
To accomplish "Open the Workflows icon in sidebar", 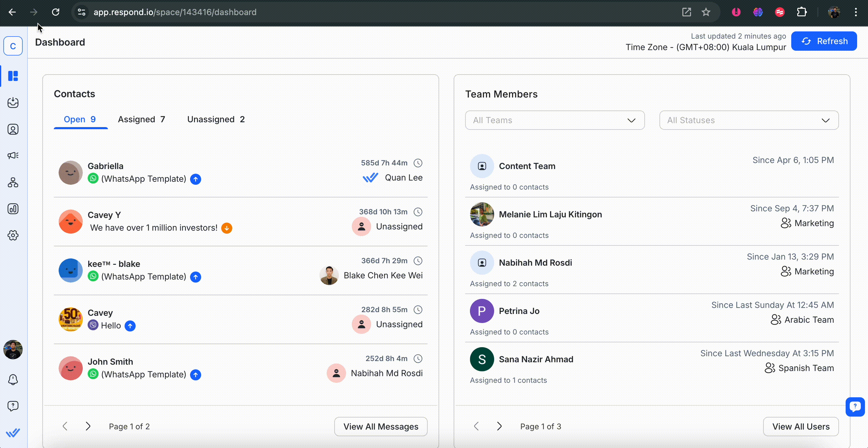I will [x=13, y=182].
